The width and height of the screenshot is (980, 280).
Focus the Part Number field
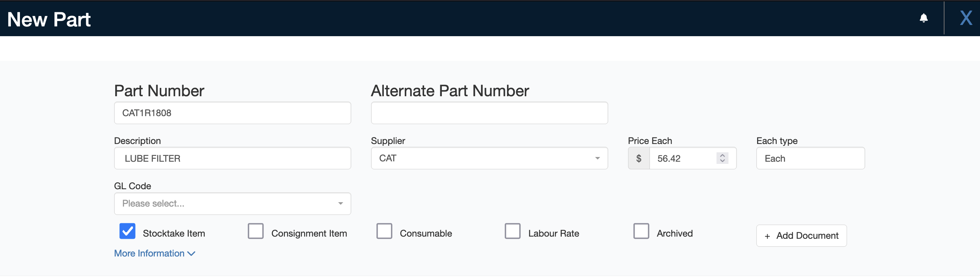click(x=232, y=113)
